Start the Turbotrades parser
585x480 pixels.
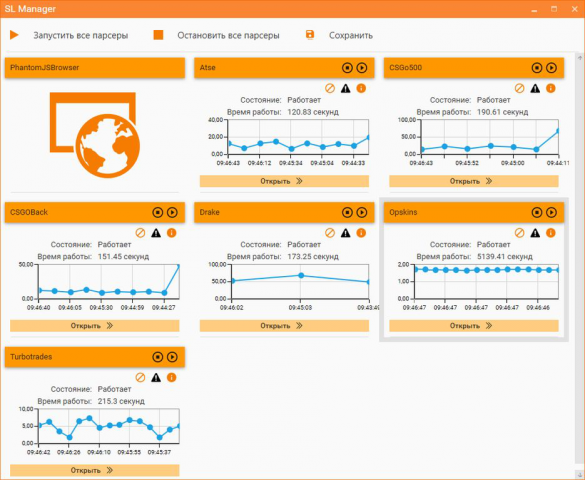[172, 357]
